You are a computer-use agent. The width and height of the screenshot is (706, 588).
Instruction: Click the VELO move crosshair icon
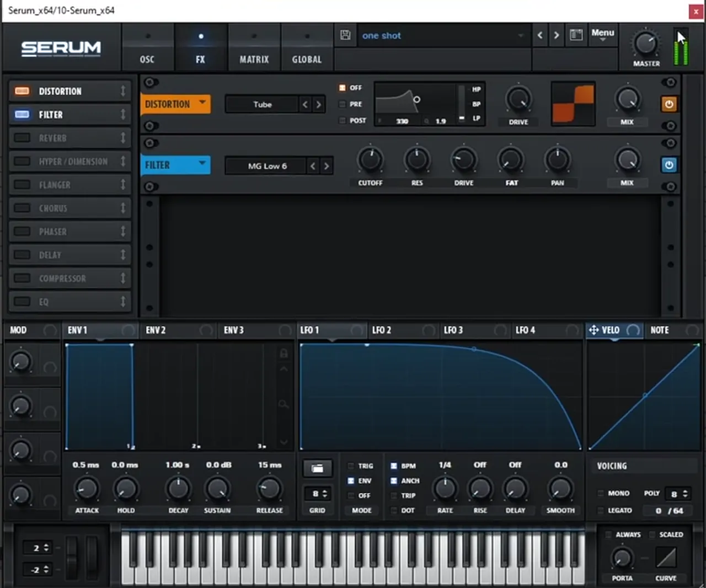593,330
